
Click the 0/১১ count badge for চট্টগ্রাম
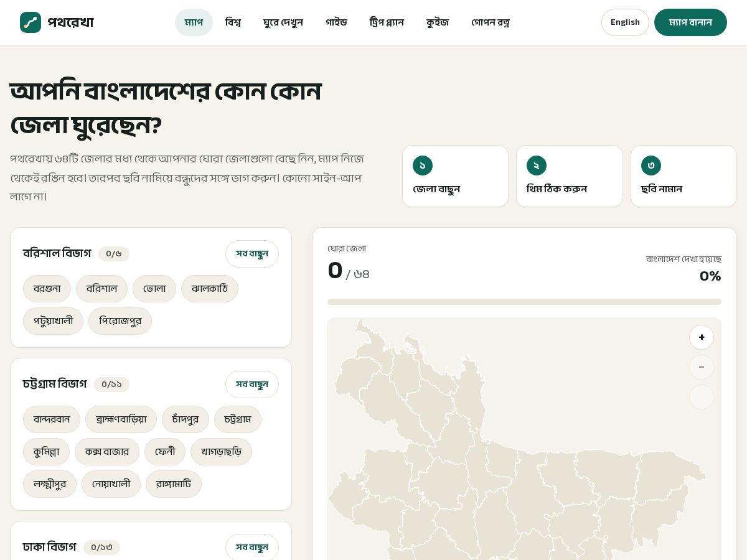(x=111, y=385)
